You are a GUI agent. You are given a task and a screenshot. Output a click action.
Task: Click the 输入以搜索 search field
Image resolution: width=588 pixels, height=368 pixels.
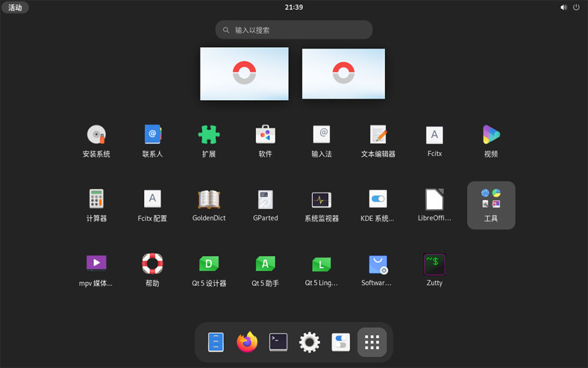(293, 29)
